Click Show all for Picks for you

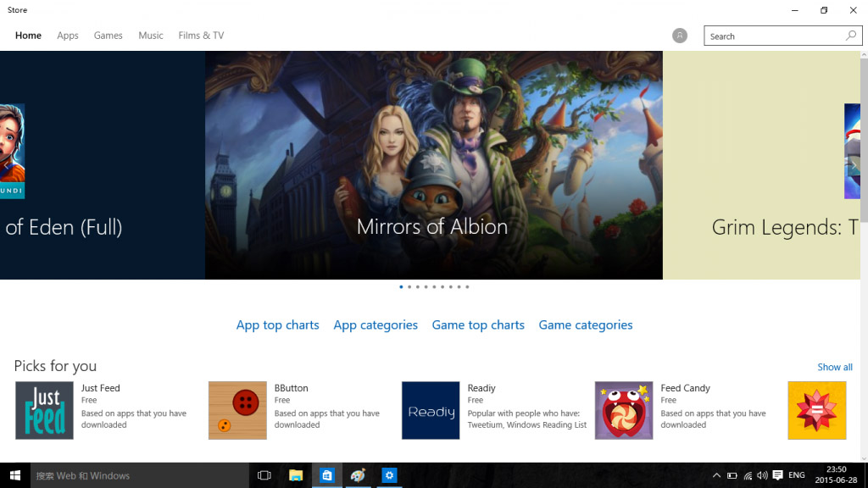point(835,367)
